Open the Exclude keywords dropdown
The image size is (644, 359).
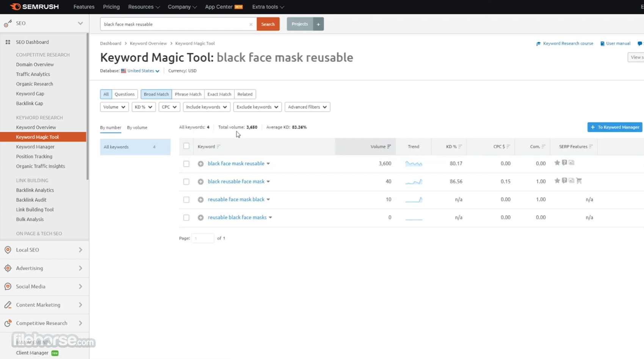click(x=257, y=107)
